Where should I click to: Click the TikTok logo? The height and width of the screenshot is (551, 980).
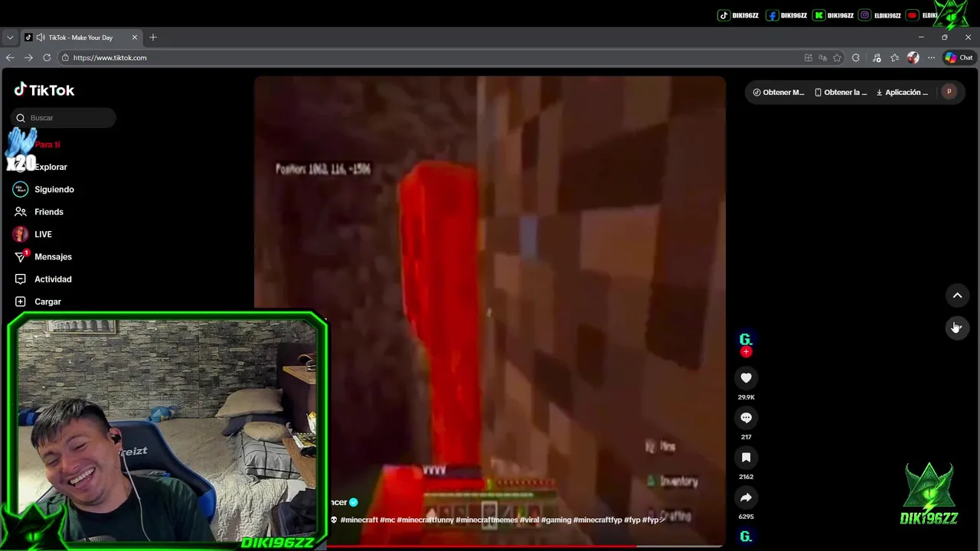tap(44, 90)
